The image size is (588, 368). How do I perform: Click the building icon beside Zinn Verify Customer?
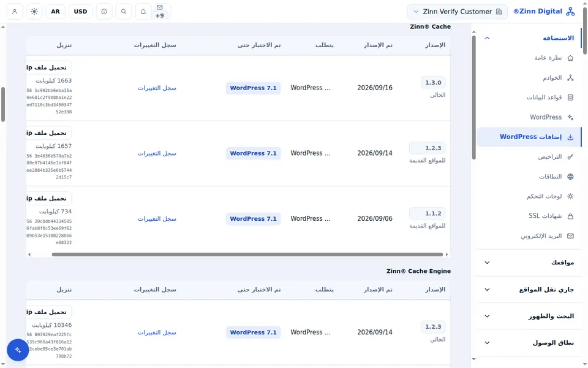499,12
